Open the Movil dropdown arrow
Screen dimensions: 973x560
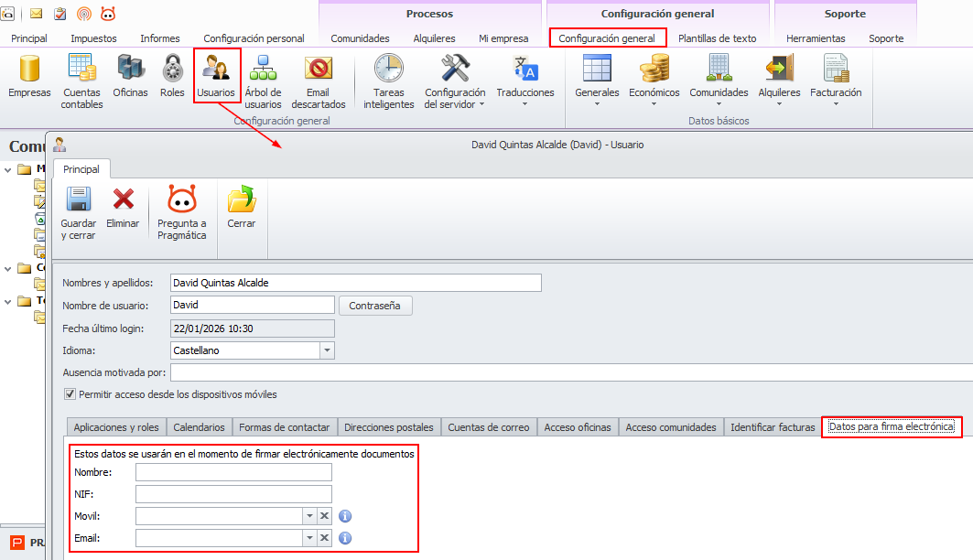(309, 516)
